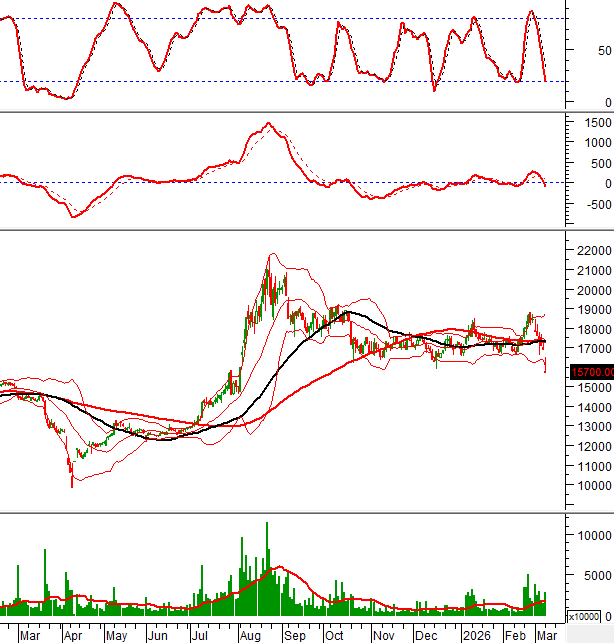Image resolution: width=614 pixels, height=643 pixels.
Task: Click the red 15700.00 current price tag
Action: (590, 372)
